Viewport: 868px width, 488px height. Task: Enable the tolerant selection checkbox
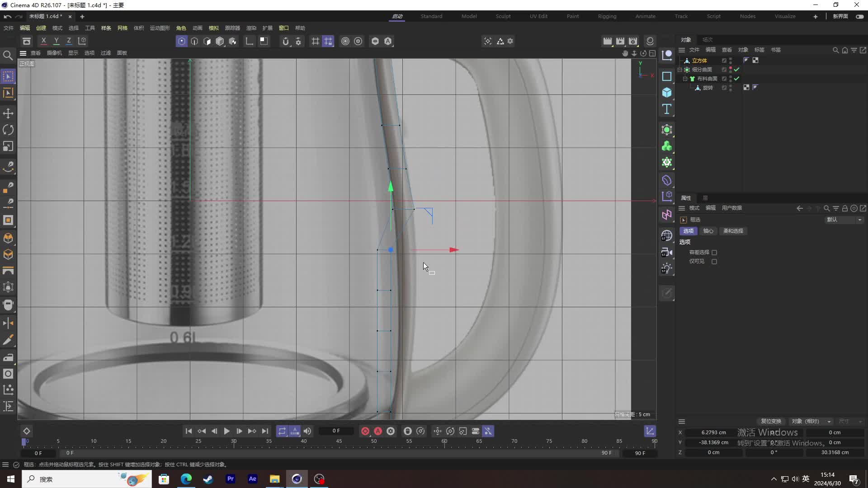[x=714, y=253]
